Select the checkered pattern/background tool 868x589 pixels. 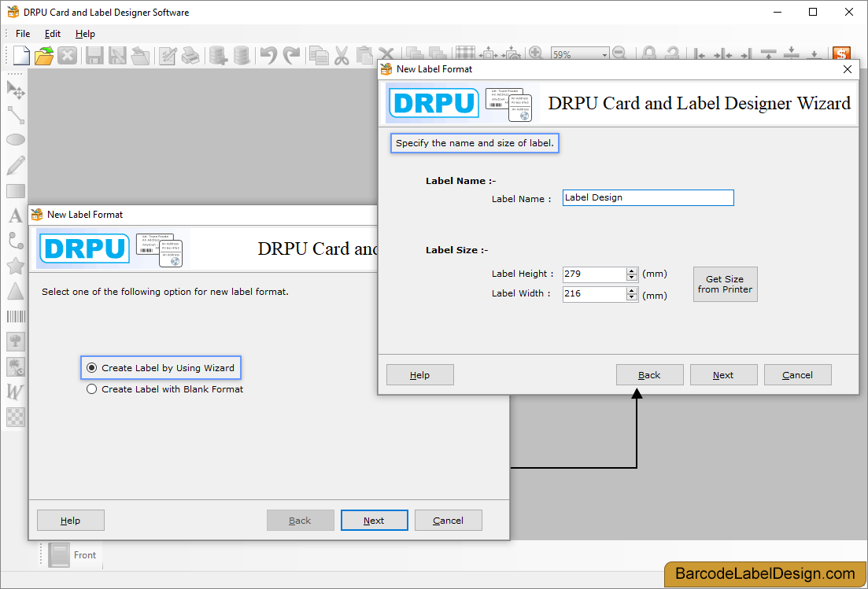[16, 417]
